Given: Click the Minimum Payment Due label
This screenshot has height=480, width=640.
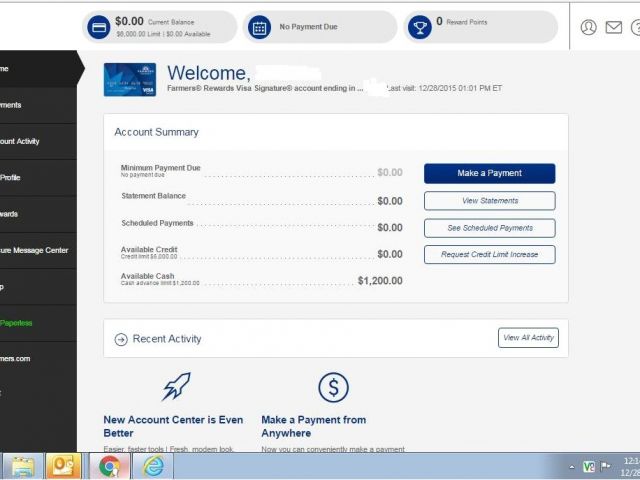Looking at the screenshot, I should pyautogui.click(x=160, y=168).
